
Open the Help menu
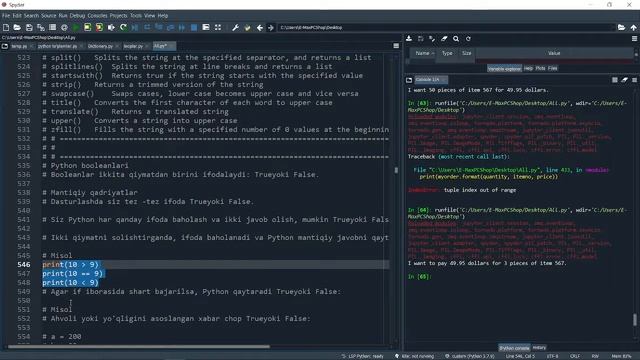[x=163, y=16]
